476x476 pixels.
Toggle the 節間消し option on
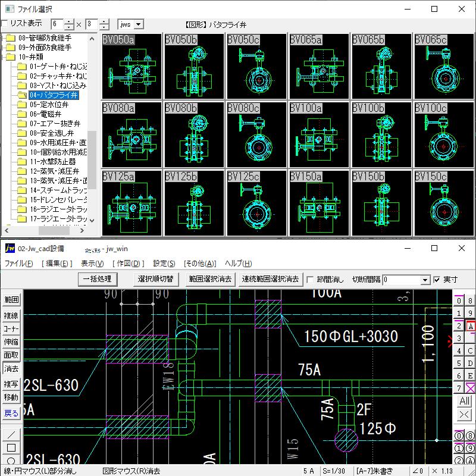pyautogui.click(x=308, y=279)
